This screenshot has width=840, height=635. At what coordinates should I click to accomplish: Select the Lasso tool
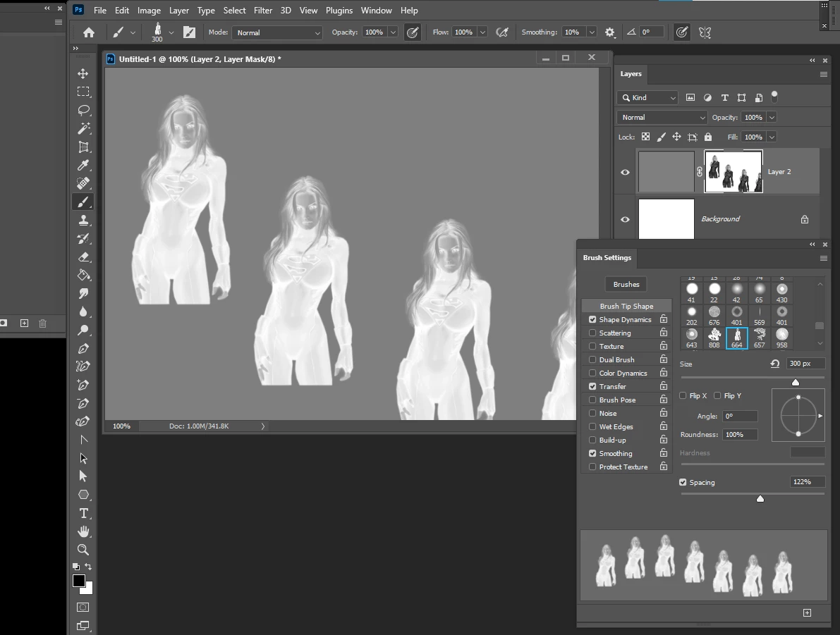point(83,110)
